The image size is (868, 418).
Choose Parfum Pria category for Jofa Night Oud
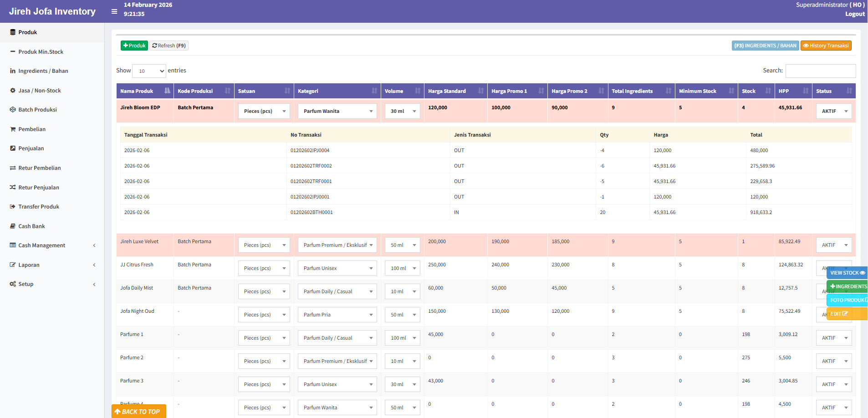[337, 314]
